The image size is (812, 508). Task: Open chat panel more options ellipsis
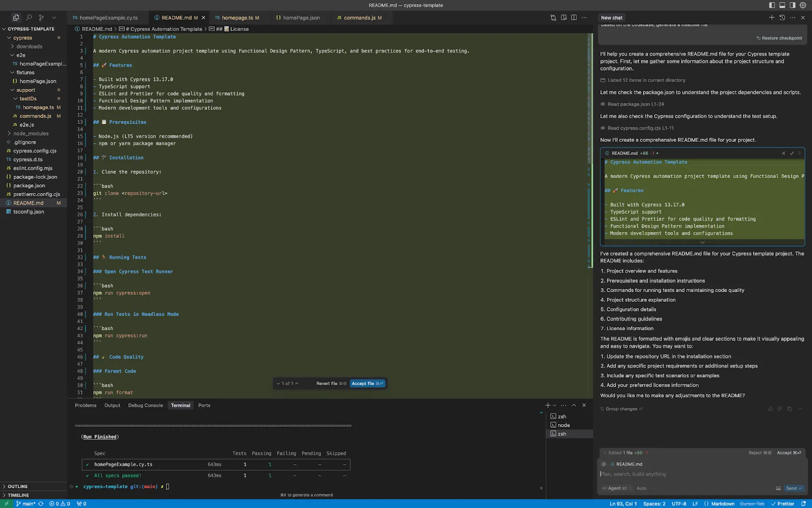793,17
